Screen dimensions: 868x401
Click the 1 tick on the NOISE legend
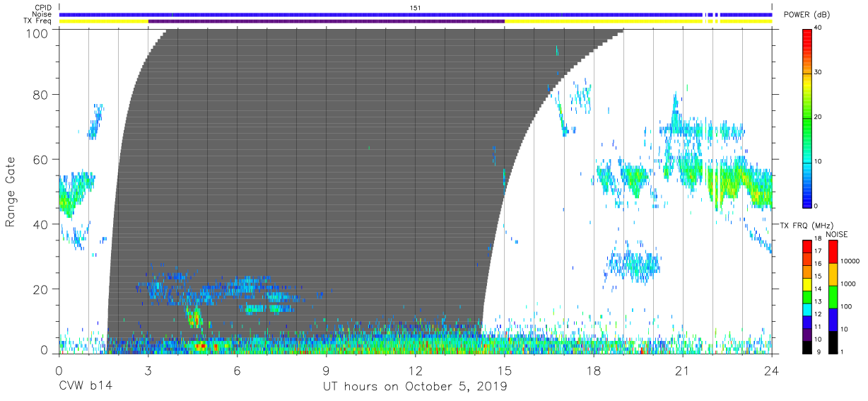pos(841,351)
